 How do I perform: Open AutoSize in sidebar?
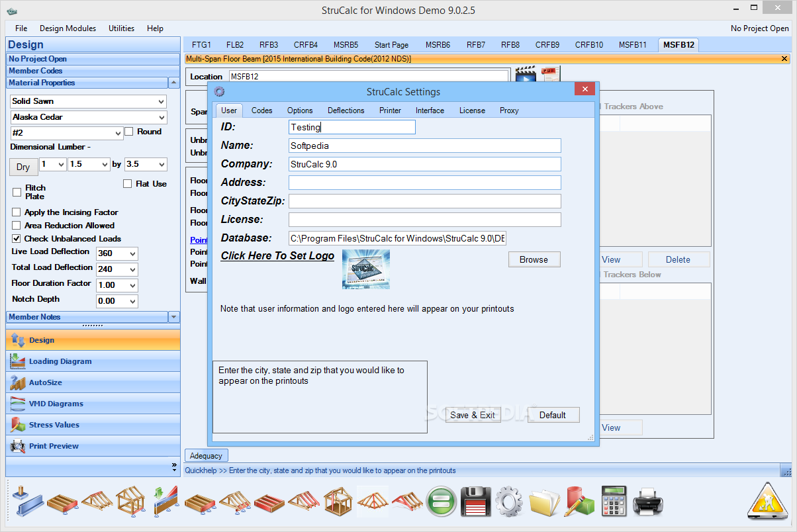coord(93,382)
